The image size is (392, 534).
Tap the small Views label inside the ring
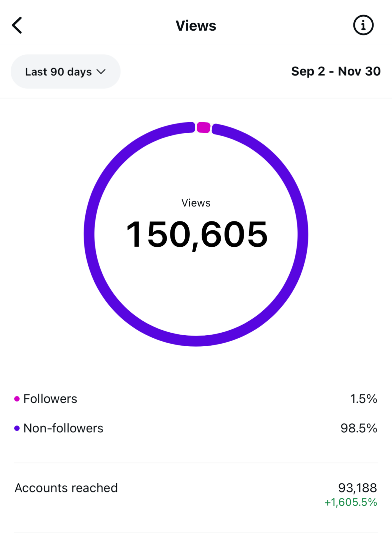196,203
